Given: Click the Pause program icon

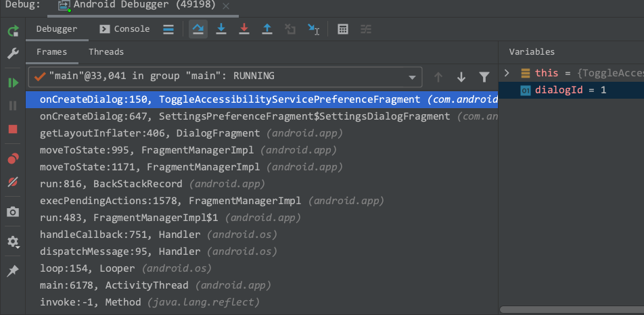Looking at the screenshot, I should [x=13, y=106].
